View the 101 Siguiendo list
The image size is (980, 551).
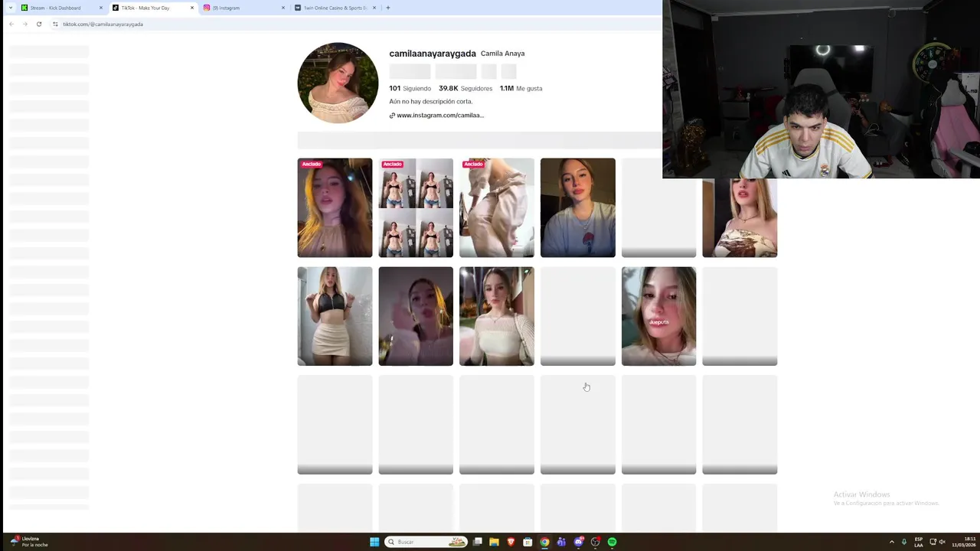click(410, 88)
